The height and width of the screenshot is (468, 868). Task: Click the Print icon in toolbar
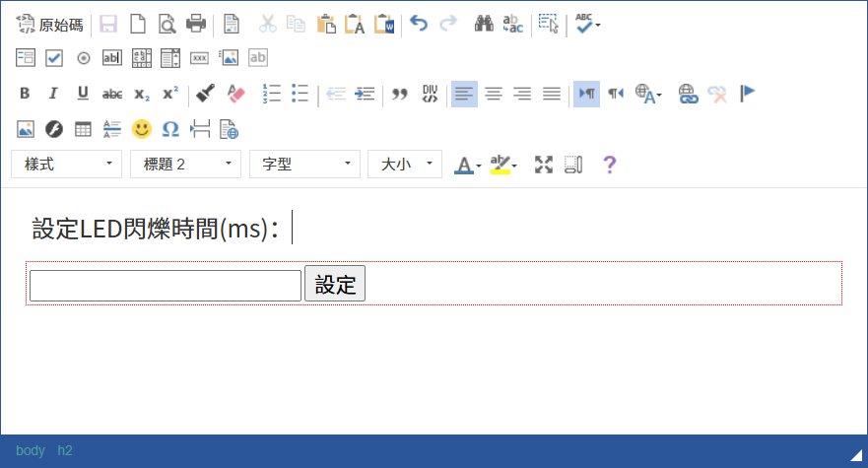196,24
